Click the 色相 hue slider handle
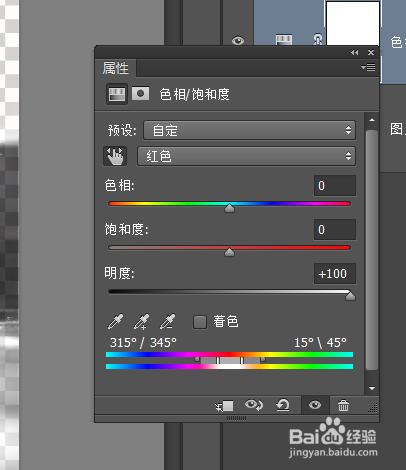This screenshot has width=406, height=470. pyautogui.click(x=229, y=208)
